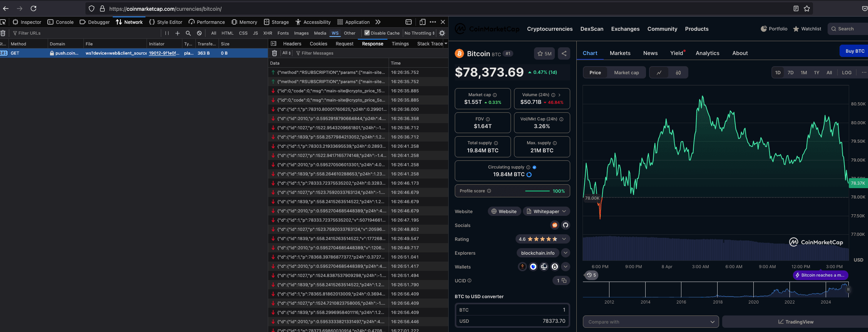Set the chart range to 1M
868x332 pixels.
point(804,72)
